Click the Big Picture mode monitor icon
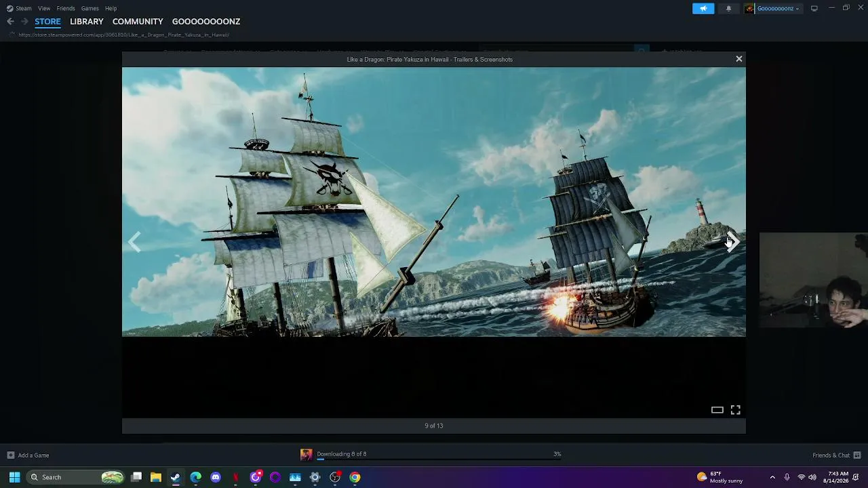Viewport: 868px width, 488px height. point(814,8)
